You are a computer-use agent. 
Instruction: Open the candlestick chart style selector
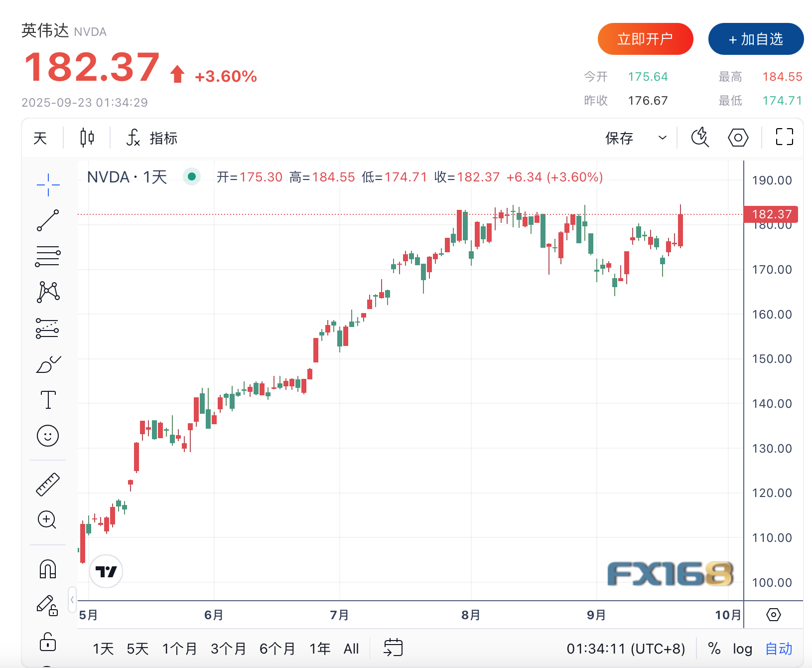[x=87, y=137]
